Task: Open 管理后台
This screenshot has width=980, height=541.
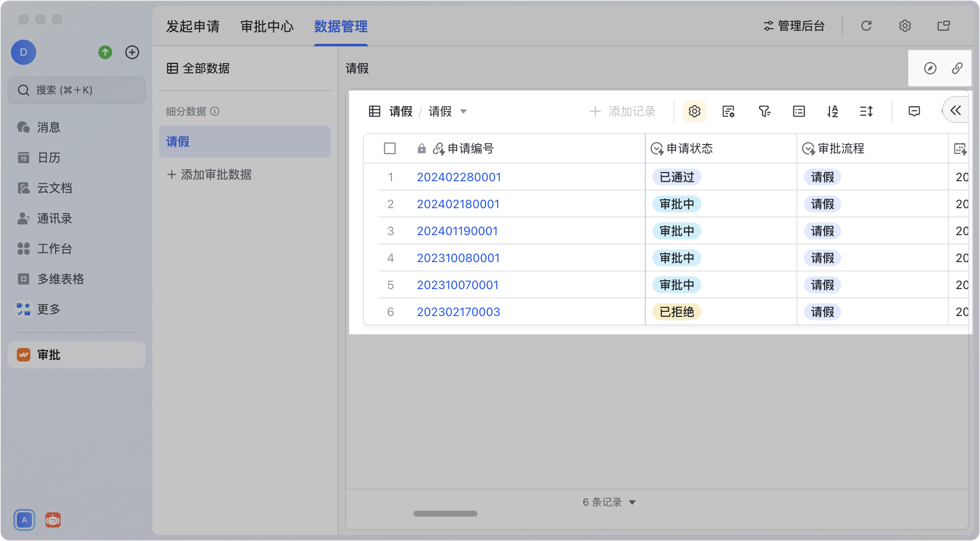Action: pos(794,26)
